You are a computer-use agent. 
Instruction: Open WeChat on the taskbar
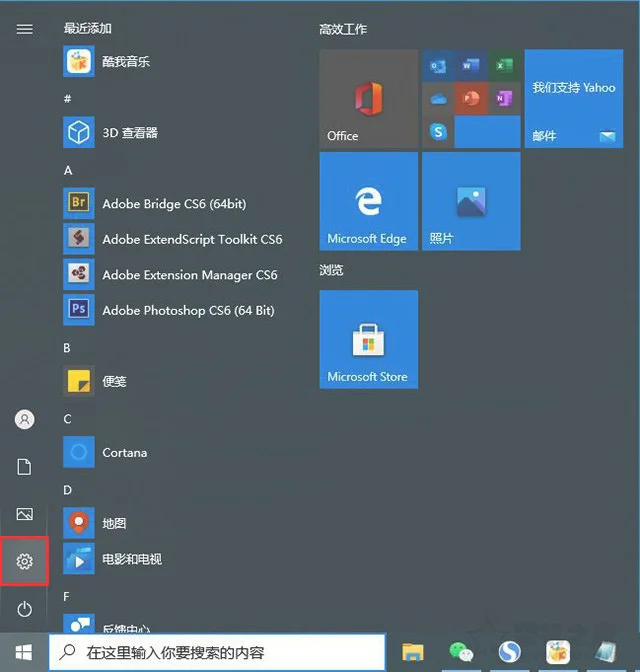[x=461, y=653]
